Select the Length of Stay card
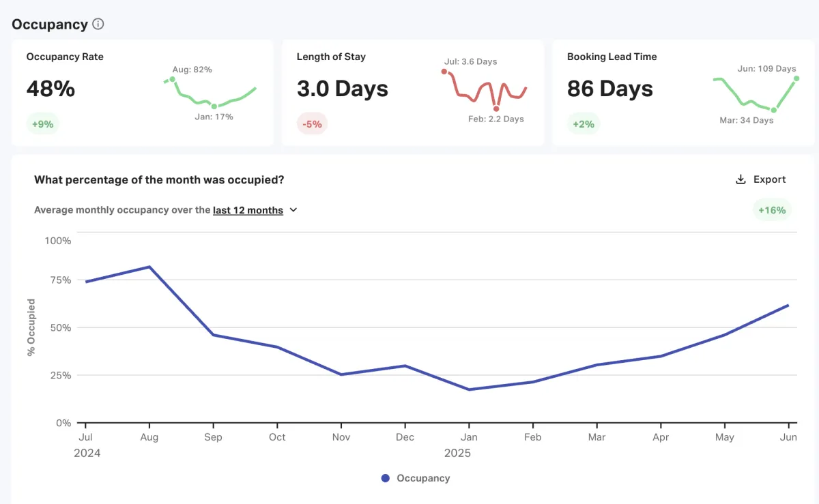 pos(412,93)
